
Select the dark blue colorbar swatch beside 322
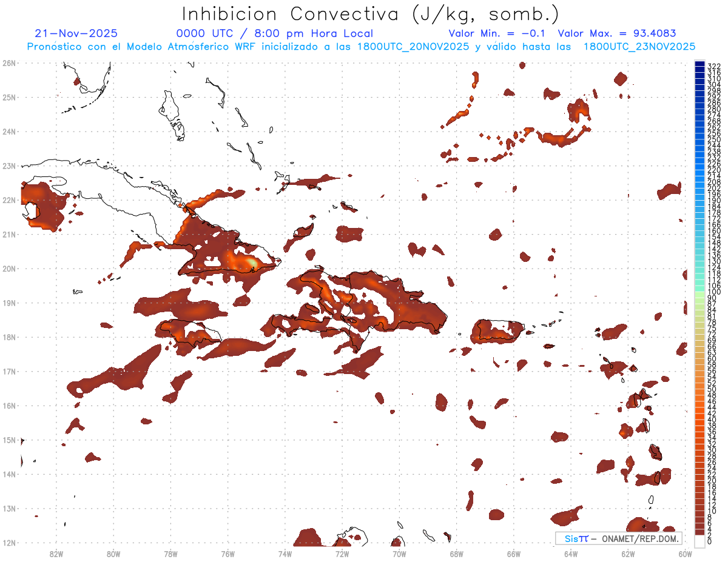(x=700, y=64)
